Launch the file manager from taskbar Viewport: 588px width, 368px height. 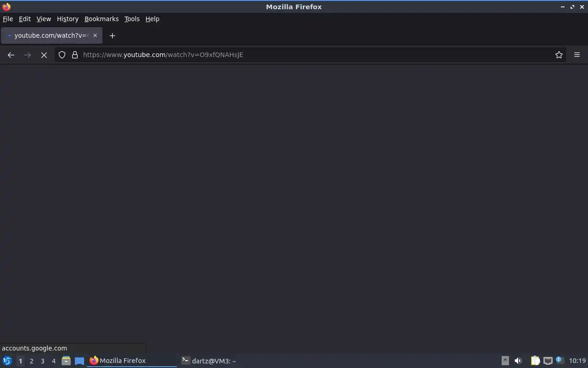click(x=66, y=361)
